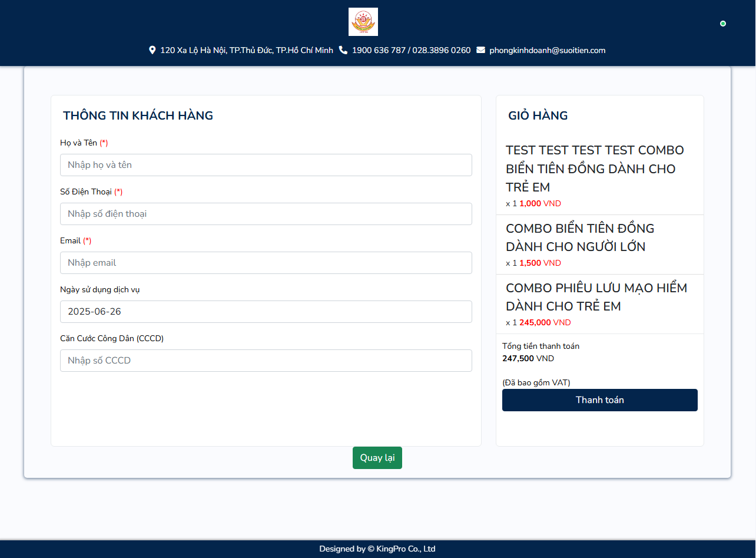Click the envelope email icon
This screenshot has width=756, height=558.
(480, 50)
